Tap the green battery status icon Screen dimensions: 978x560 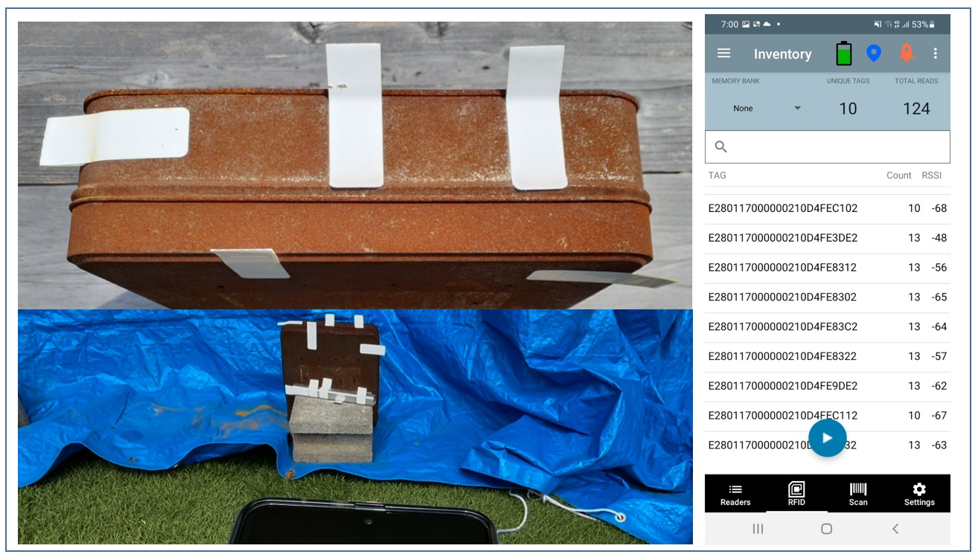[843, 54]
